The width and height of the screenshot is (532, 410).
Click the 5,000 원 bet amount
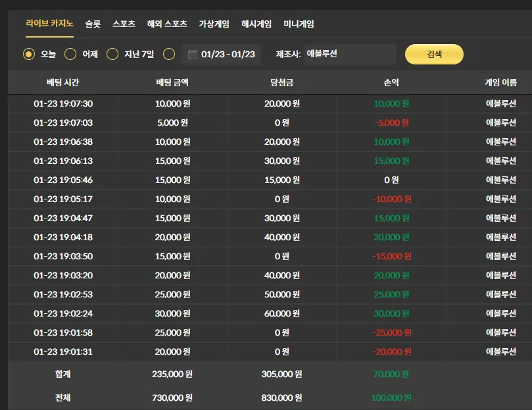(x=172, y=122)
